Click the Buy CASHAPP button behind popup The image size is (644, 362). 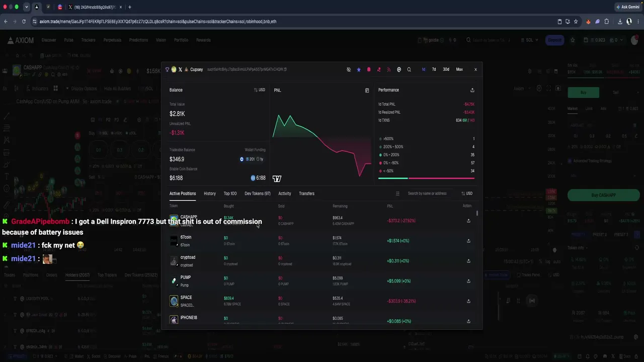coord(603,195)
